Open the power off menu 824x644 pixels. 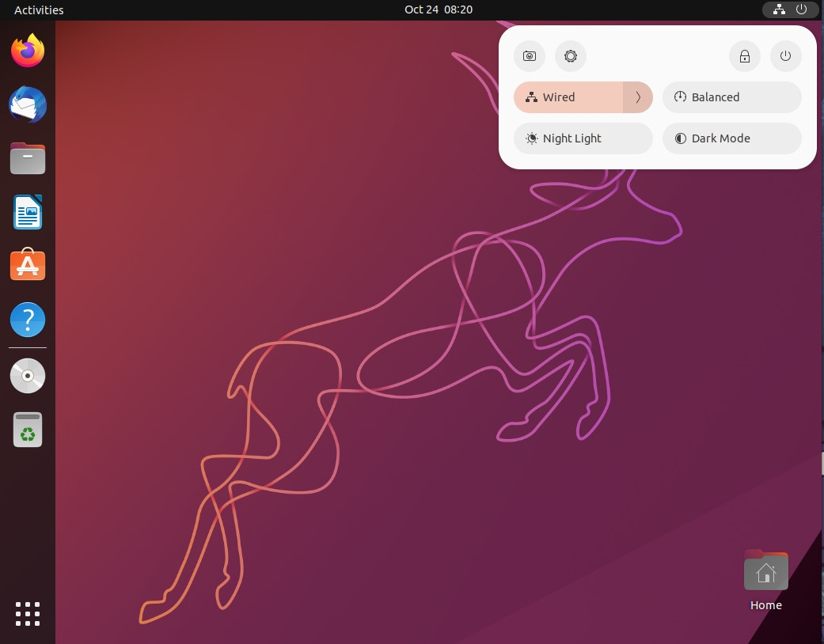coord(786,56)
